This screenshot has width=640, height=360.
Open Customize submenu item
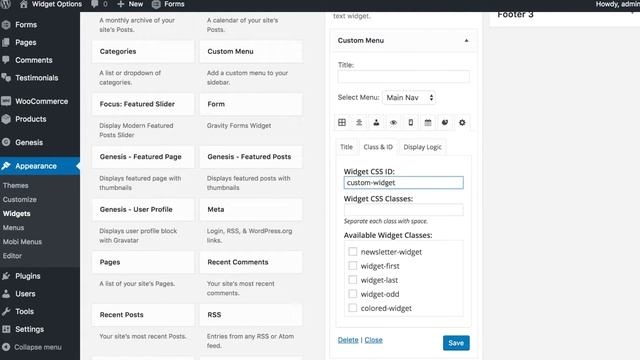[x=20, y=199]
